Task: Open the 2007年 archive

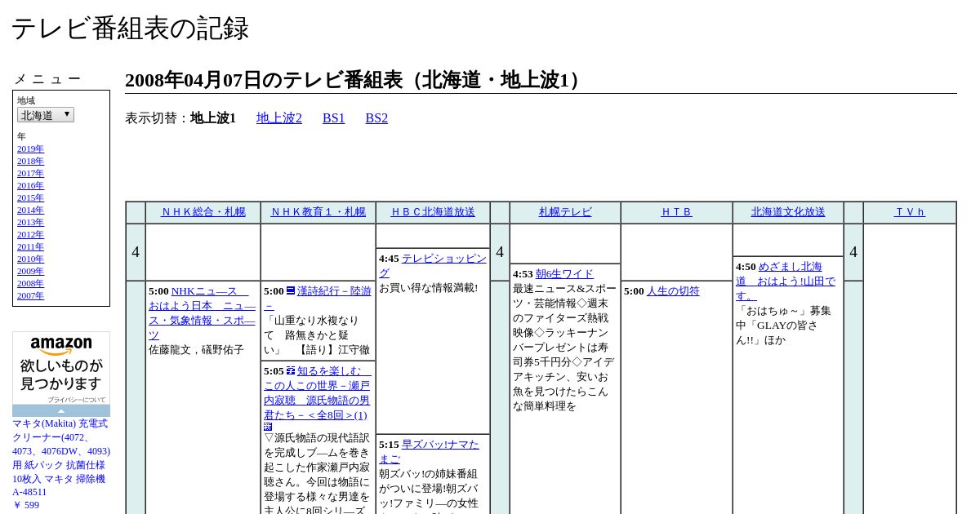Action: pos(30,296)
